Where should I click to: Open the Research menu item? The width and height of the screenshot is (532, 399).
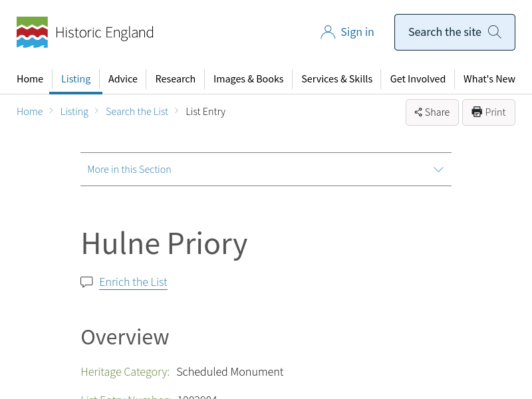pyautogui.click(x=175, y=78)
